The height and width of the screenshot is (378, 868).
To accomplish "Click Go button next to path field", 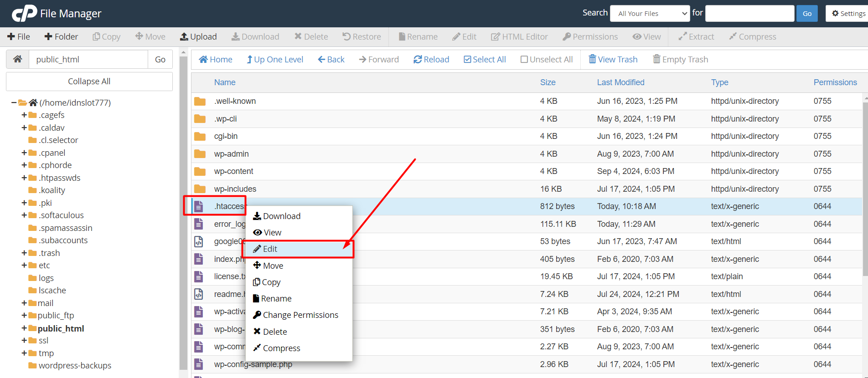I will pyautogui.click(x=160, y=59).
